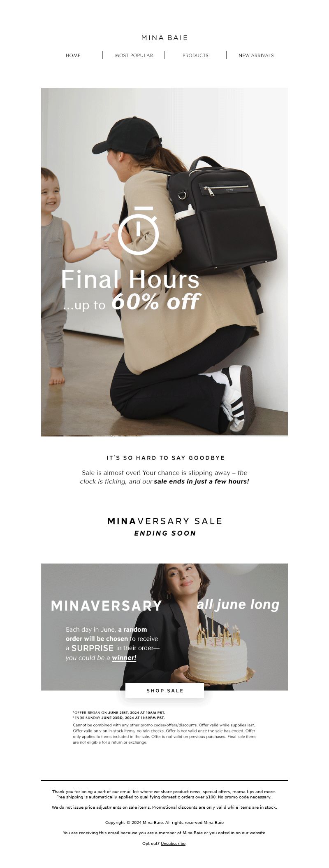Click the 'all june long' banner text

tap(238, 604)
